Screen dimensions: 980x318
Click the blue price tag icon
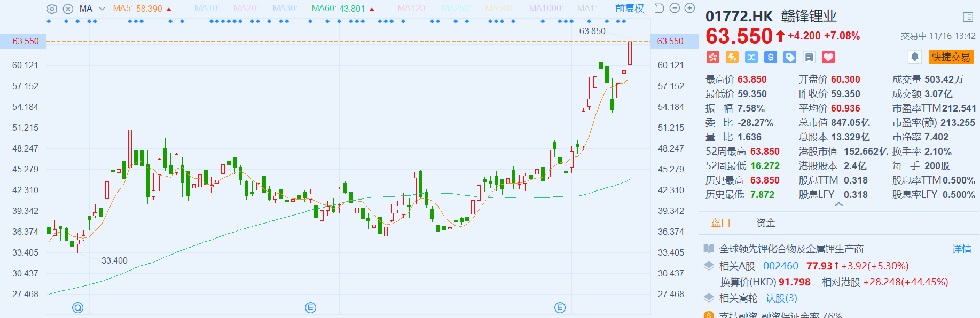(x=790, y=57)
